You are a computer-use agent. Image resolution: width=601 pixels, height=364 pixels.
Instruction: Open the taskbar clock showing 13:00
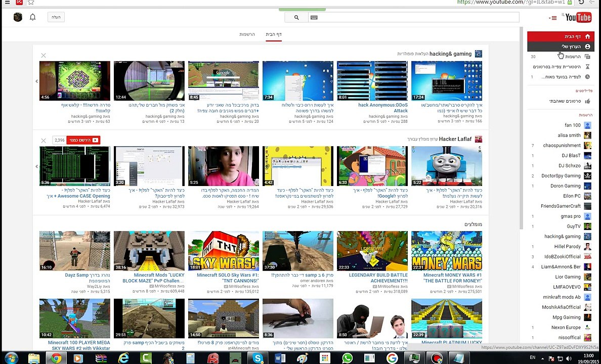pos(587,358)
